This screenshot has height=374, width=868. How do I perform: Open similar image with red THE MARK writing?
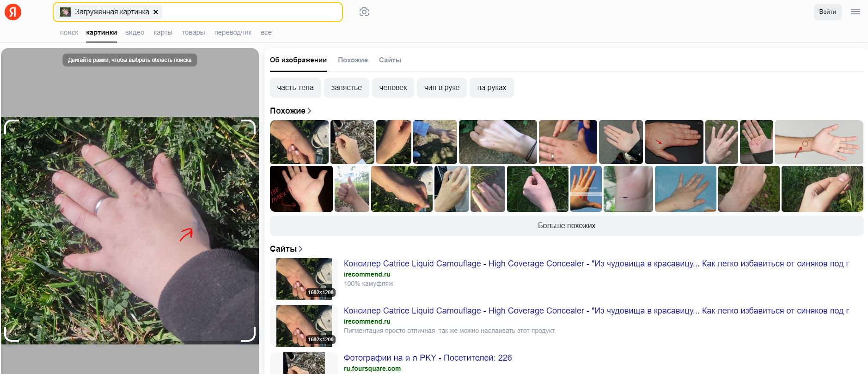pyautogui.click(x=301, y=189)
